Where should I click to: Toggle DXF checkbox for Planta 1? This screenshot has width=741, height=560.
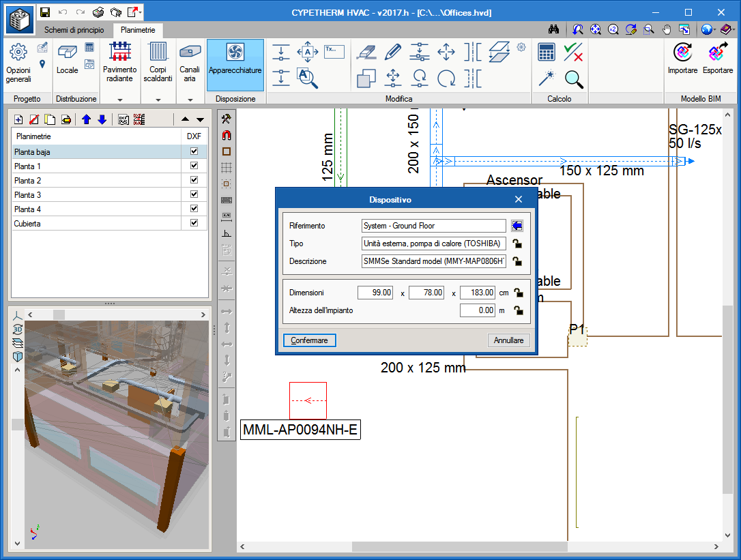pyautogui.click(x=194, y=165)
